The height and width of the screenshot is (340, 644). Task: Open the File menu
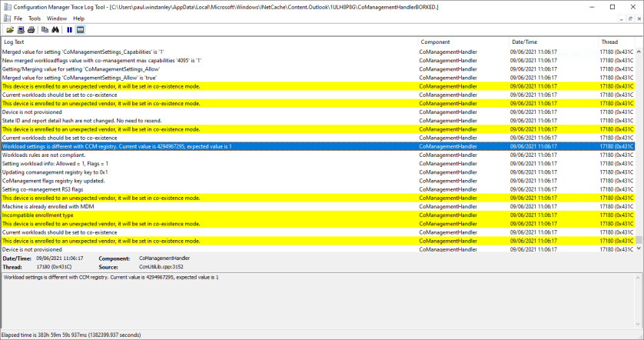tap(18, 18)
